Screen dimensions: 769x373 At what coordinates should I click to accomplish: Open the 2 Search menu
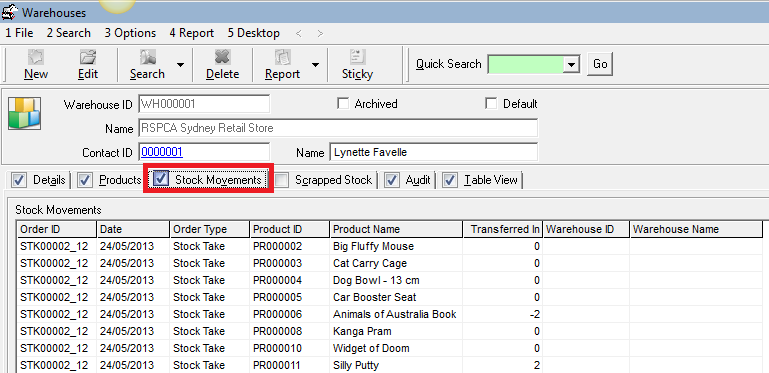point(69,33)
